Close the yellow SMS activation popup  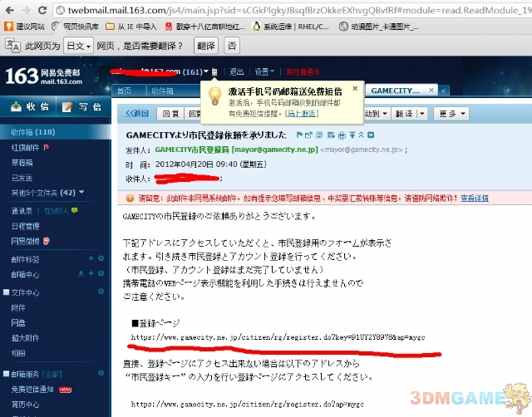coord(355,87)
